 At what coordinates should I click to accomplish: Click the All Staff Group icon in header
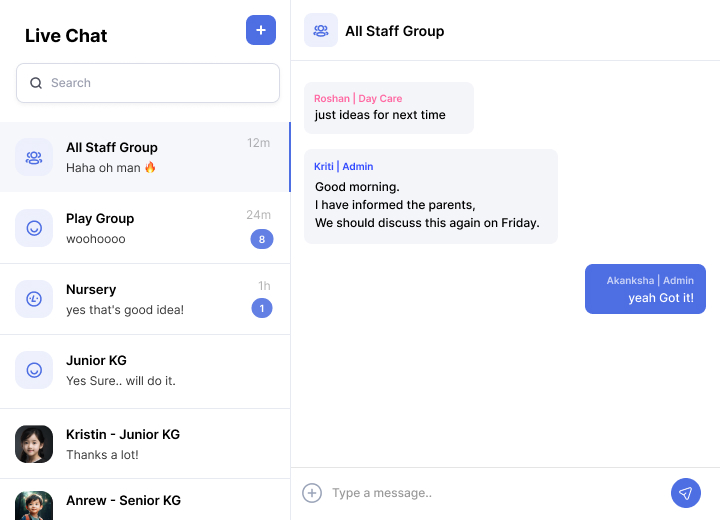tap(321, 30)
